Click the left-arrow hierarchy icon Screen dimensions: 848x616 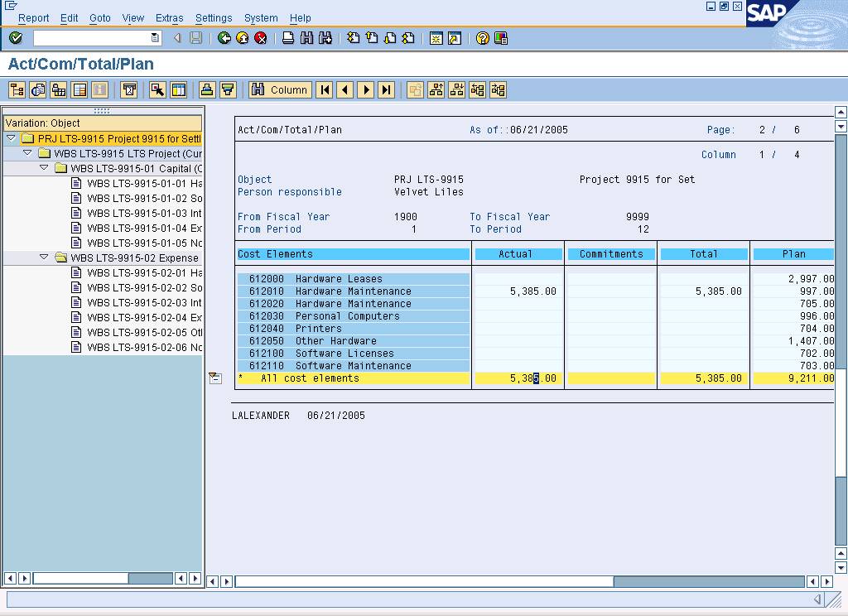tap(478, 89)
